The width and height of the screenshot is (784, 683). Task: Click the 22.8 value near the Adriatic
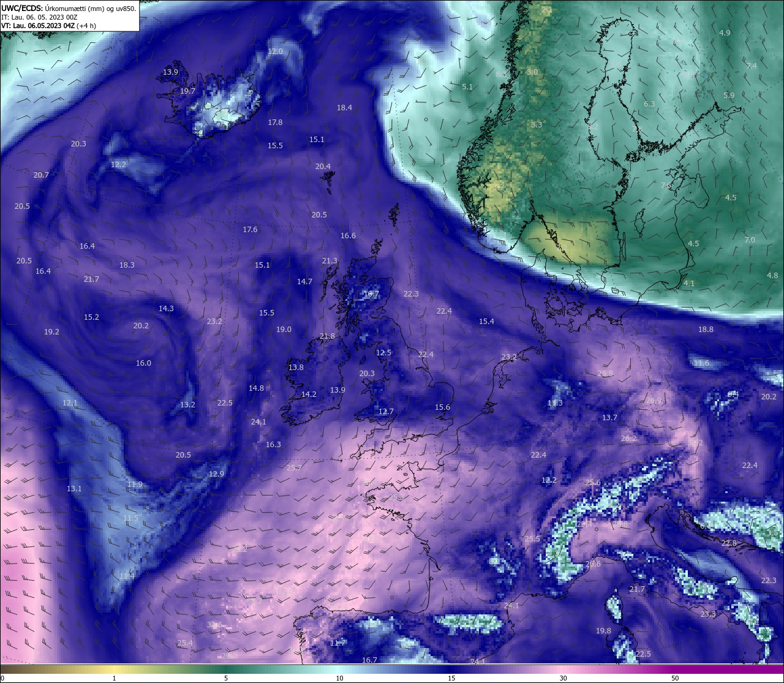pos(729,543)
